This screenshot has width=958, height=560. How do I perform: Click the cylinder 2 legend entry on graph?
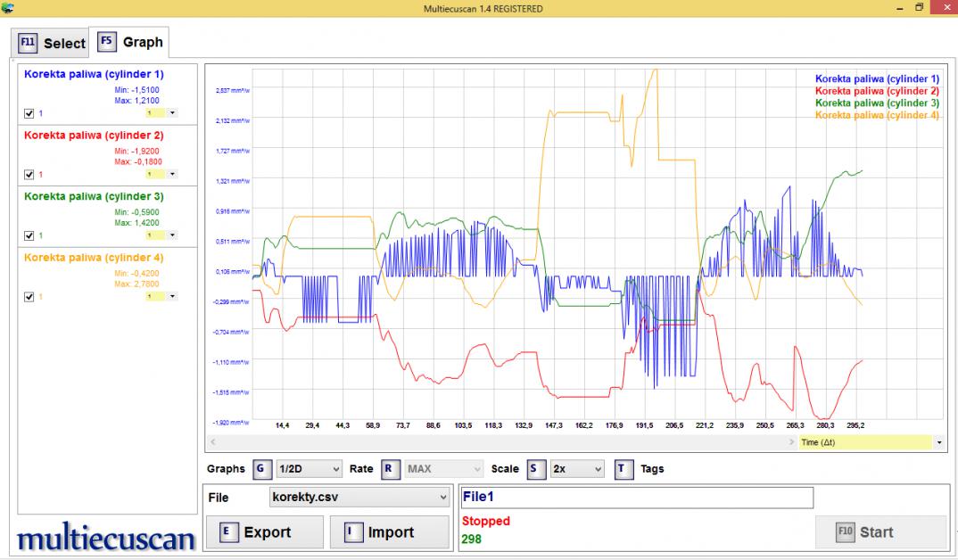pos(877,91)
